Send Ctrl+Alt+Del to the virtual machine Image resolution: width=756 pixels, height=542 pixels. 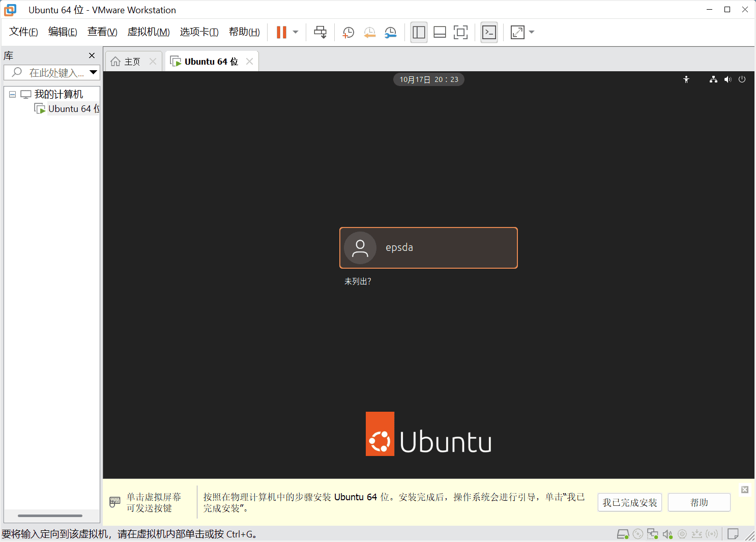[x=321, y=32]
